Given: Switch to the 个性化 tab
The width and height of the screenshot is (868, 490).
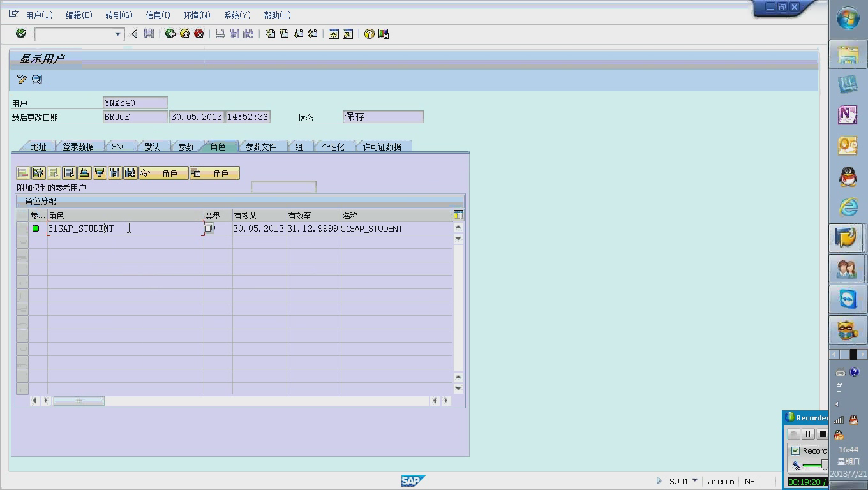Looking at the screenshot, I should click(333, 147).
